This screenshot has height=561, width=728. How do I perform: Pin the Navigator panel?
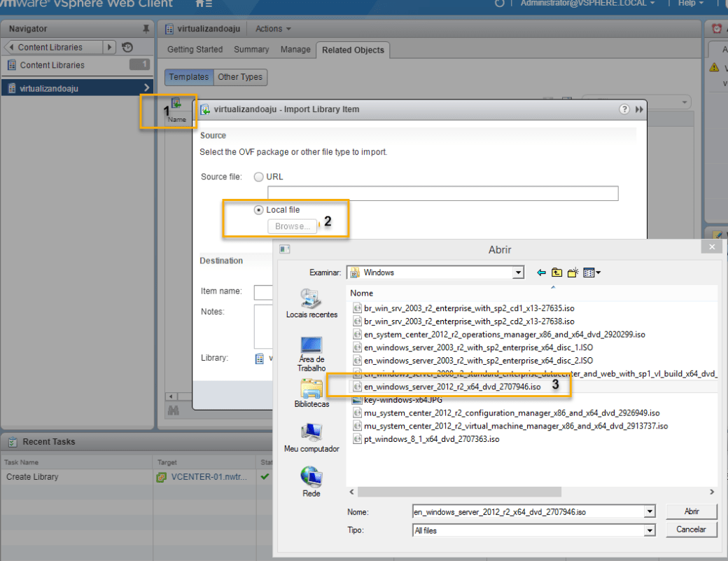(x=146, y=29)
